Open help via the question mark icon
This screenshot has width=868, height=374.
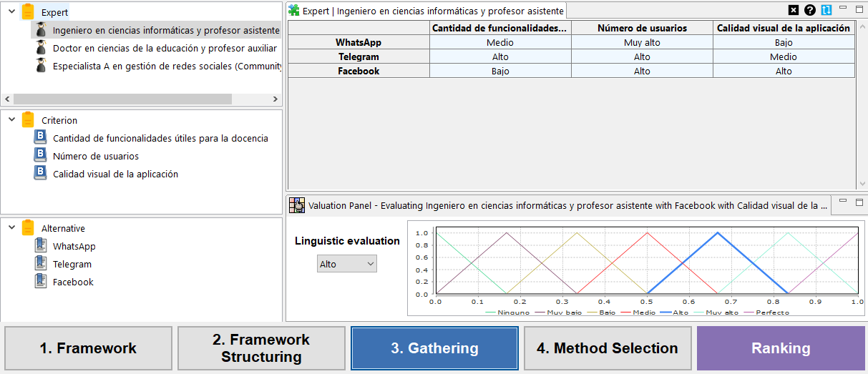[810, 10]
